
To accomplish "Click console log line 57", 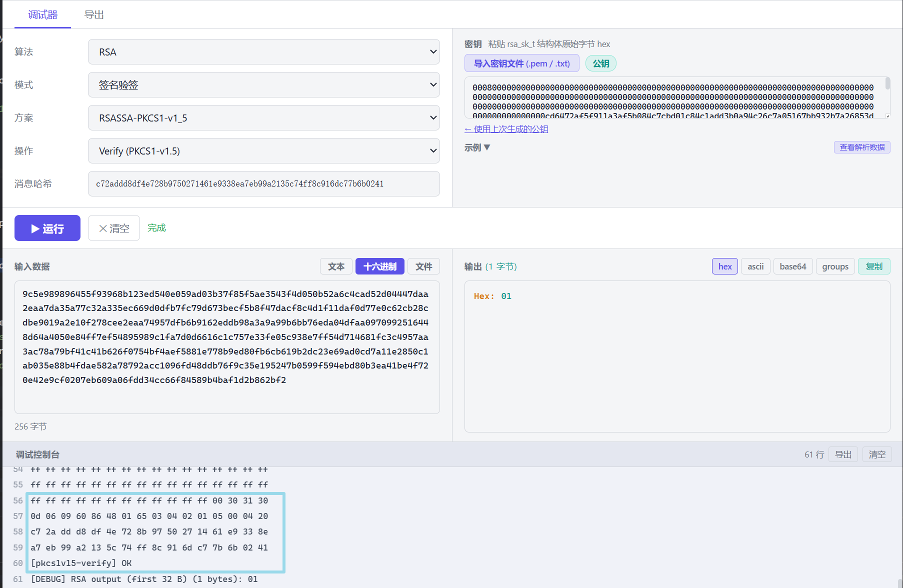I will click(x=149, y=516).
